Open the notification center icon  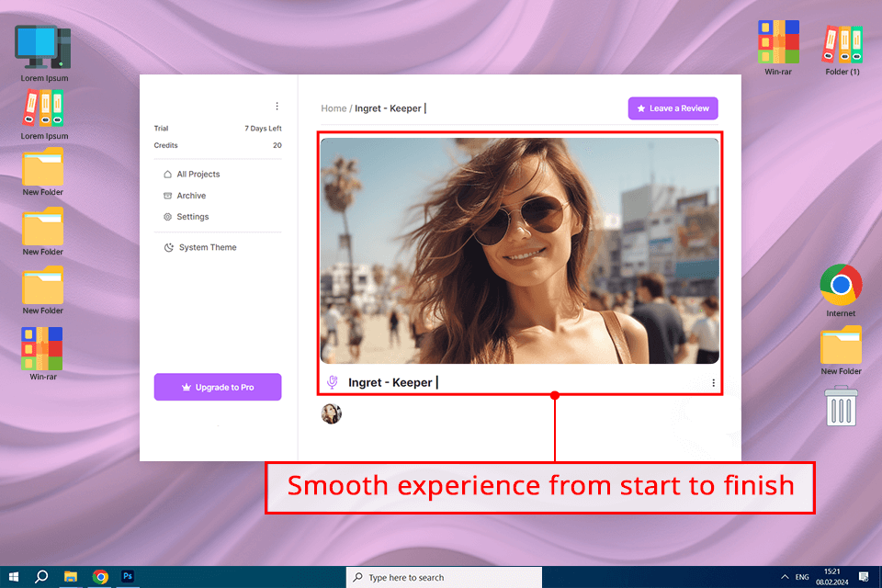pos(864,577)
